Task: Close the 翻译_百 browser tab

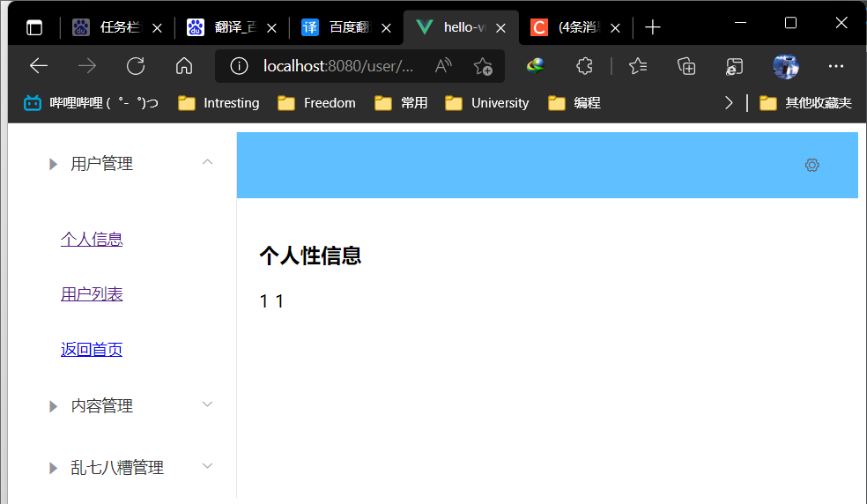Action: [x=272, y=28]
